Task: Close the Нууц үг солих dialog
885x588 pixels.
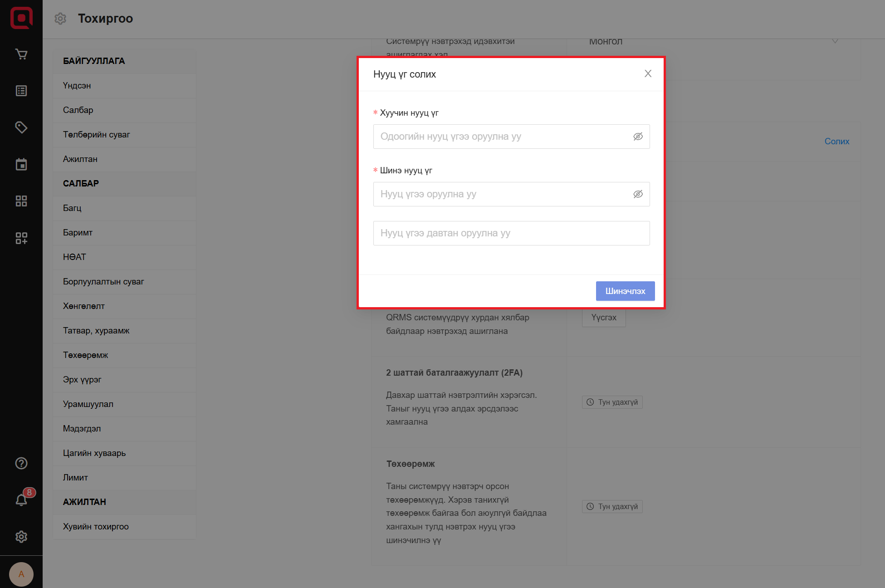Action: pyautogui.click(x=648, y=74)
